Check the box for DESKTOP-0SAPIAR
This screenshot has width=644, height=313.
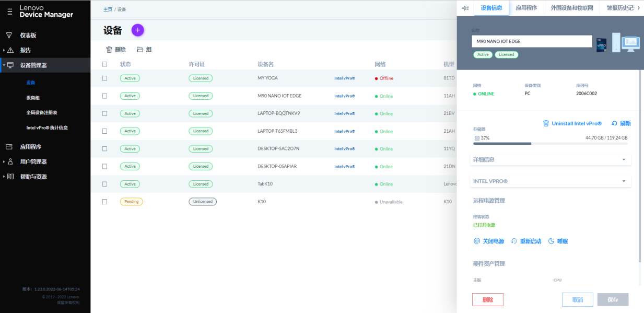[x=104, y=166]
